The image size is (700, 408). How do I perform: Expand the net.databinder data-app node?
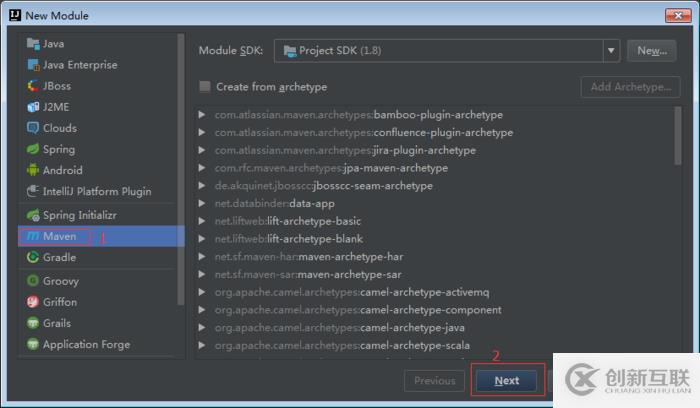pyautogui.click(x=202, y=204)
